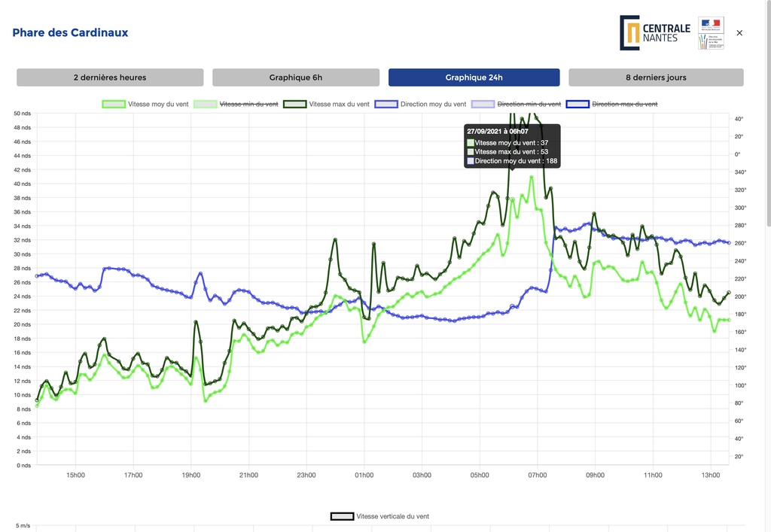The width and height of the screenshot is (771, 532).
Task: Click the Direction moy du vent blue swatch
Action: pos(386,104)
